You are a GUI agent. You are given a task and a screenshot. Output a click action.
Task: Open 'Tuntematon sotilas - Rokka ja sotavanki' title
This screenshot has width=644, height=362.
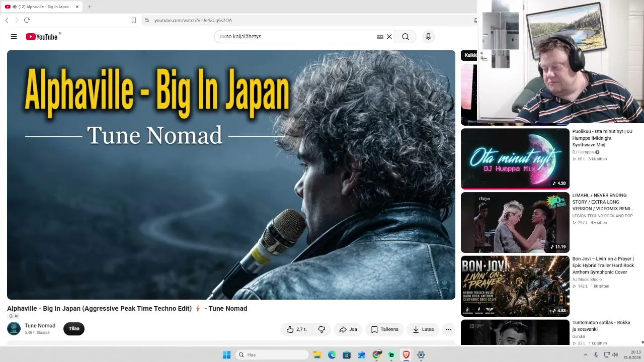[x=601, y=326]
